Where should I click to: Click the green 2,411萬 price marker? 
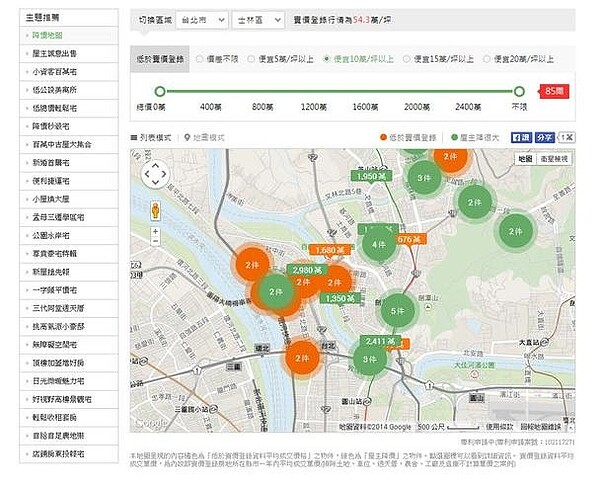click(380, 341)
